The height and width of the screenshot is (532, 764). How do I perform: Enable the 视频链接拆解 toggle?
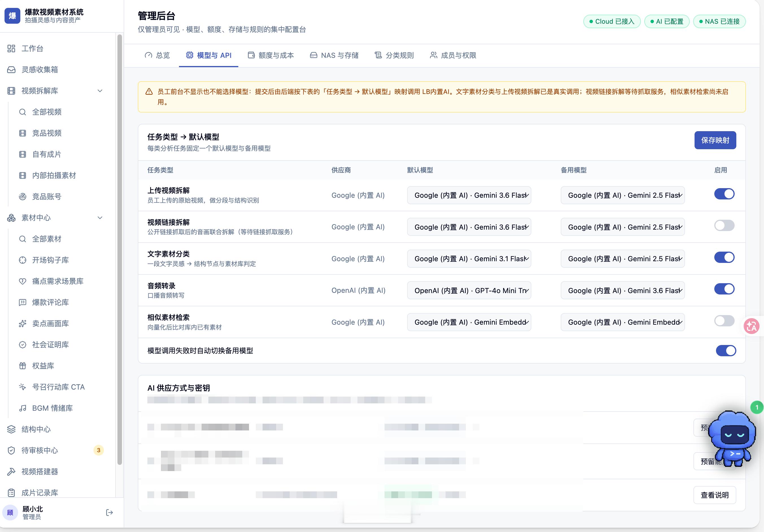pyautogui.click(x=724, y=225)
